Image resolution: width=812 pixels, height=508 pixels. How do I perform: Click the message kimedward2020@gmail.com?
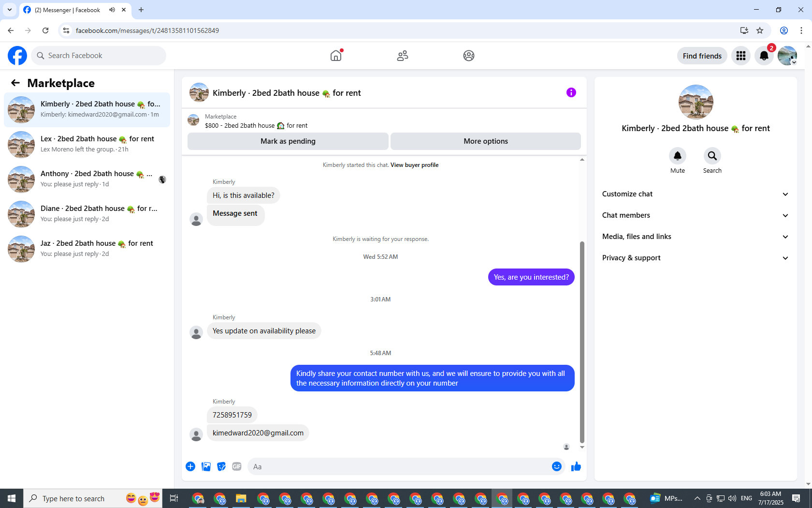(258, 433)
